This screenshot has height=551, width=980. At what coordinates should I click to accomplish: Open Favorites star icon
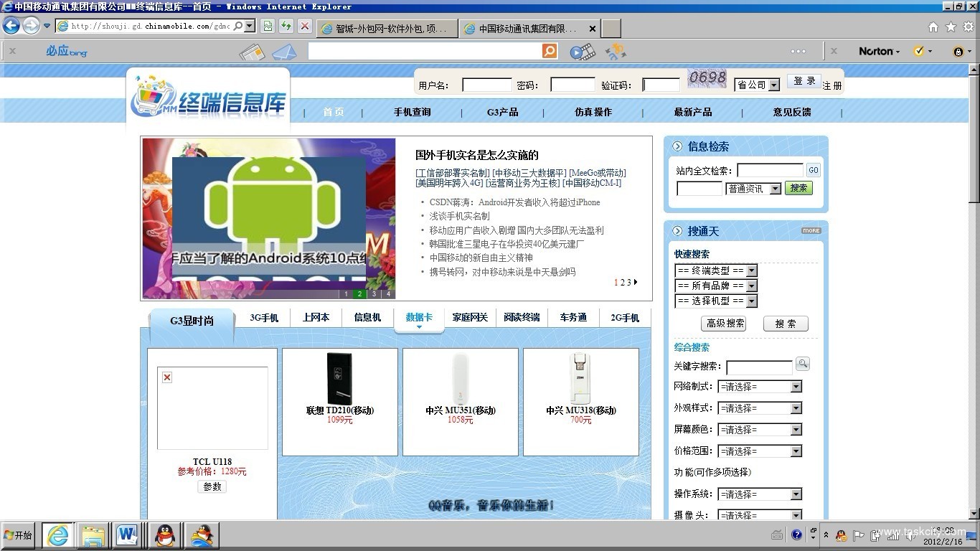tap(951, 27)
